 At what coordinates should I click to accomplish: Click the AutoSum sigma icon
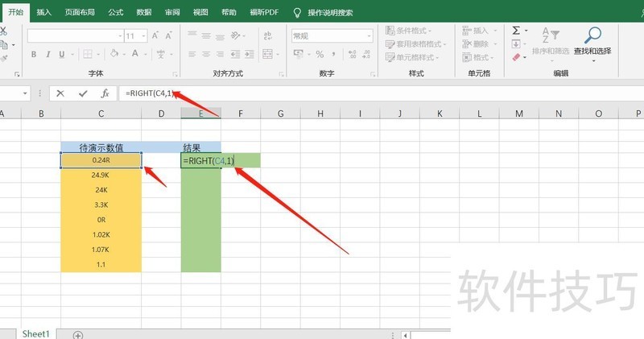click(x=516, y=31)
